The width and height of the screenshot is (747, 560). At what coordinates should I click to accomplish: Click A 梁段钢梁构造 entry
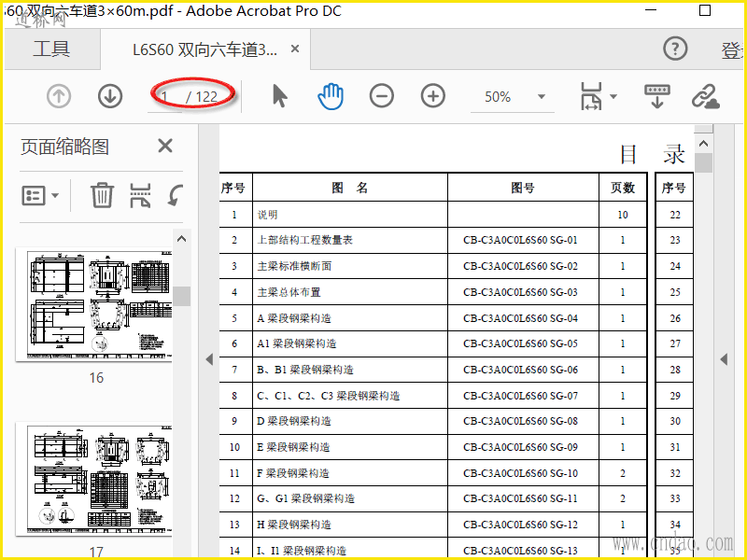coord(294,318)
